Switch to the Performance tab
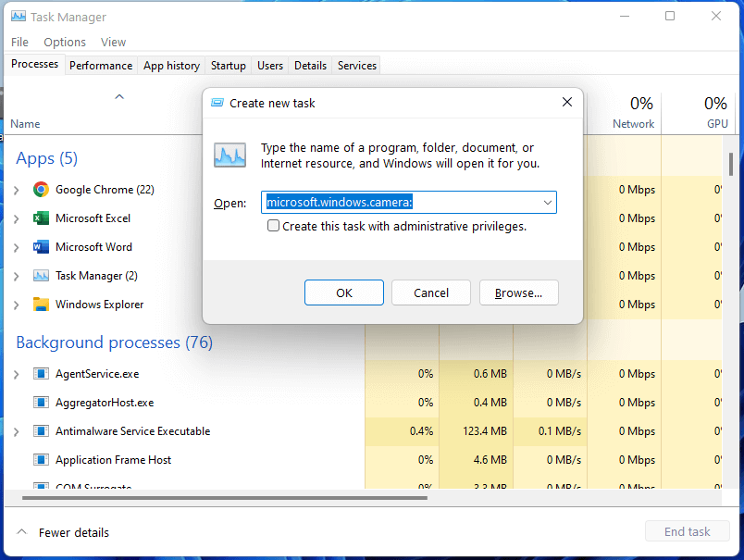744x560 pixels. click(x=101, y=66)
